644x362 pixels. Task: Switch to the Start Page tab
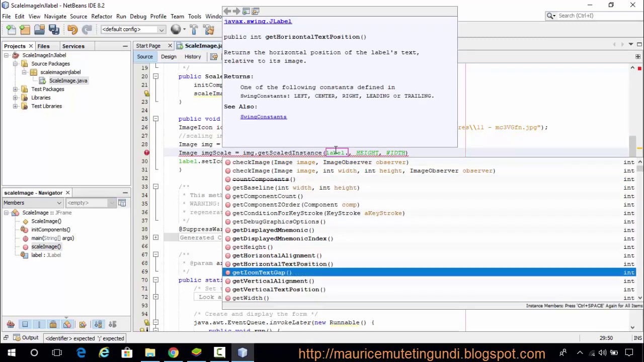(x=148, y=46)
